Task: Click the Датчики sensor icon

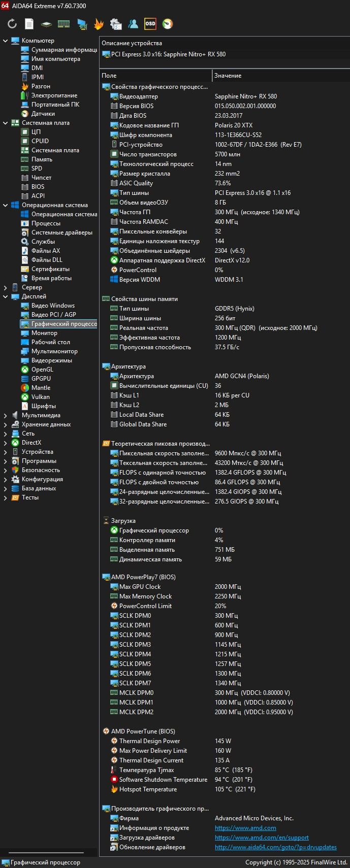Action: click(25, 114)
